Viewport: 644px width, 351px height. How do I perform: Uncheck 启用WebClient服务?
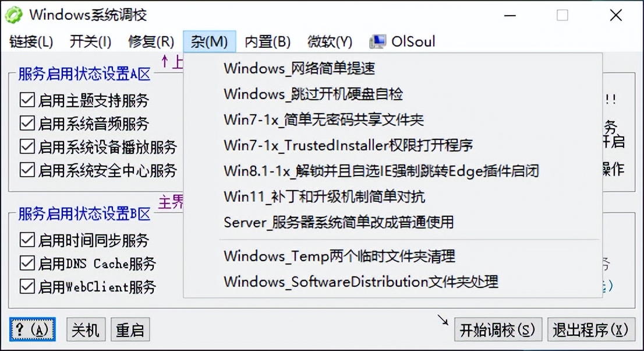point(27,287)
